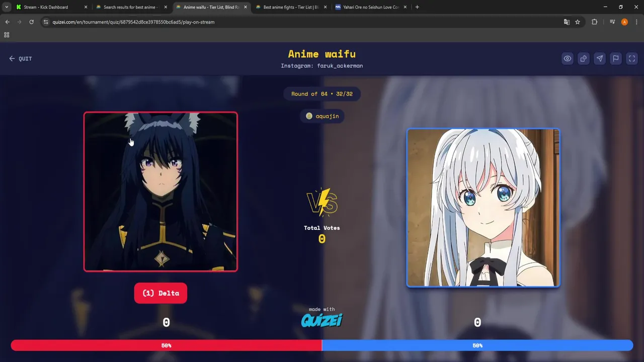Open the Chrome three-dot menu
Viewport: 644px width, 362px height.
636,22
